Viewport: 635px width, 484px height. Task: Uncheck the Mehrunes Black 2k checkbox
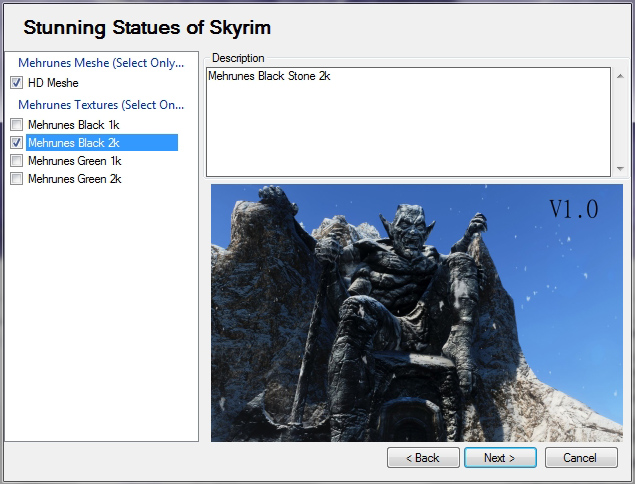point(17,143)
